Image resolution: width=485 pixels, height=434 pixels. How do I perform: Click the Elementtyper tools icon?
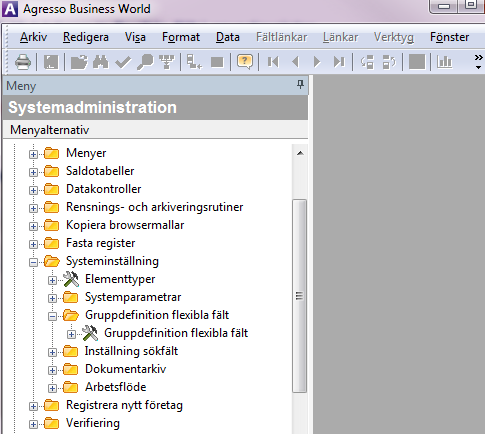point(71,279)
